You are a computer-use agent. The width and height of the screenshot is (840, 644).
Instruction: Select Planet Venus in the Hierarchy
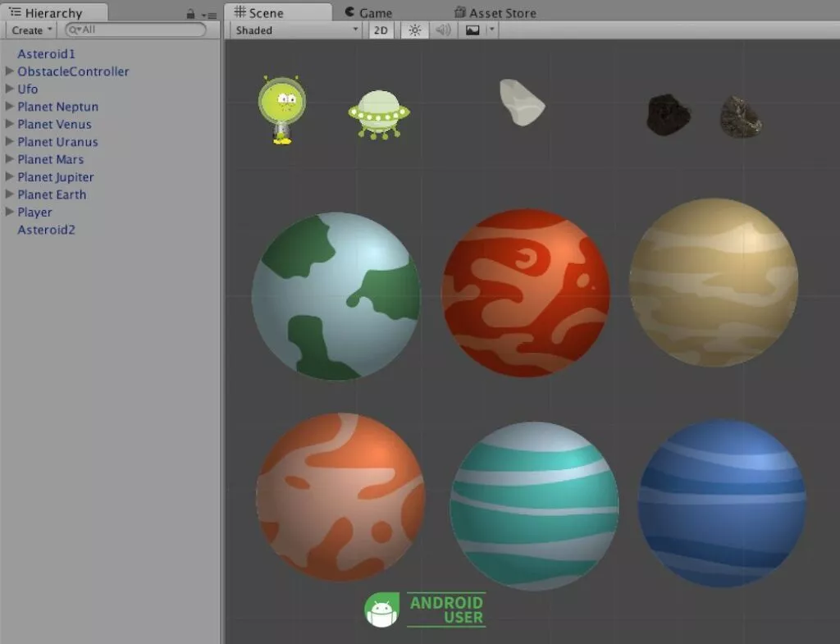pyautogui.click(x=54, y=125)
